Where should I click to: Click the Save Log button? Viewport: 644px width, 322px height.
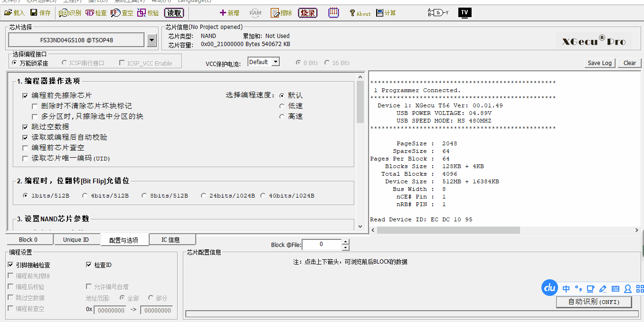599,63
